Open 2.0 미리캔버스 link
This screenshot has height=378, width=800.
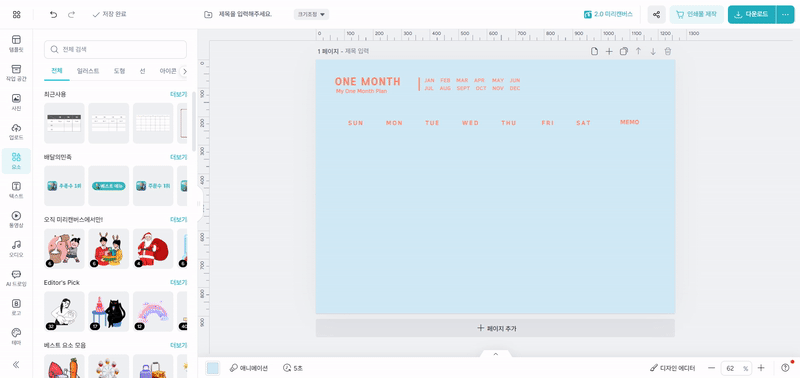[608, 14]
